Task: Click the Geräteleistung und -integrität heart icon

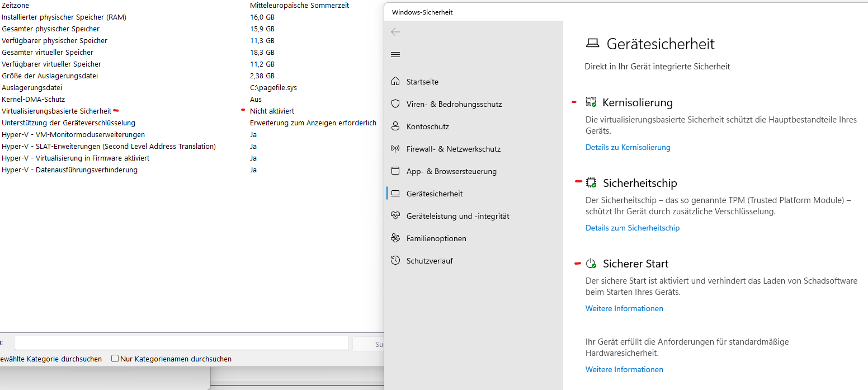Action: [395, 216]
